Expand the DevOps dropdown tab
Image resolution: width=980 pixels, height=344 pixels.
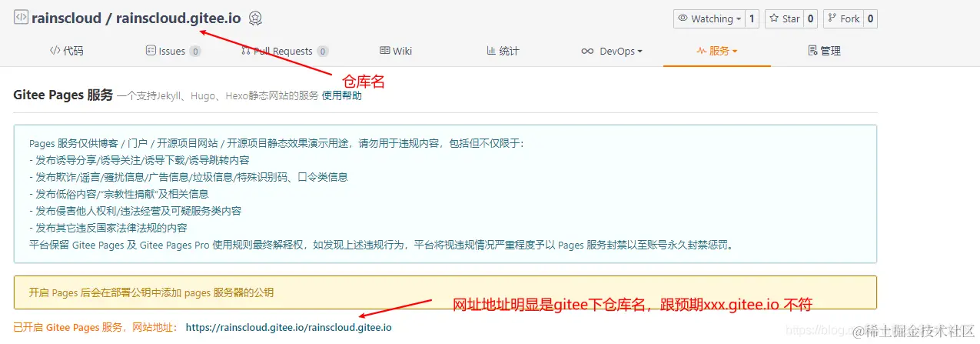[x=611, y=51]
